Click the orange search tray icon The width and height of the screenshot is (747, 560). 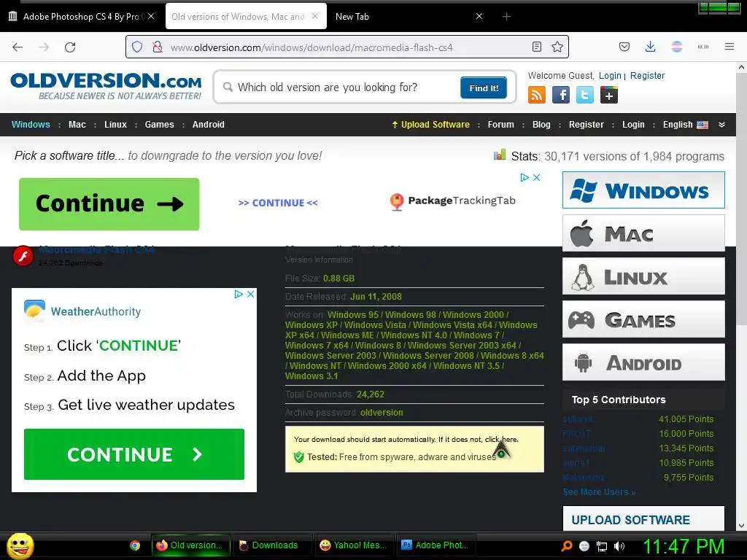pyautogui.click(x=566, y=546)
